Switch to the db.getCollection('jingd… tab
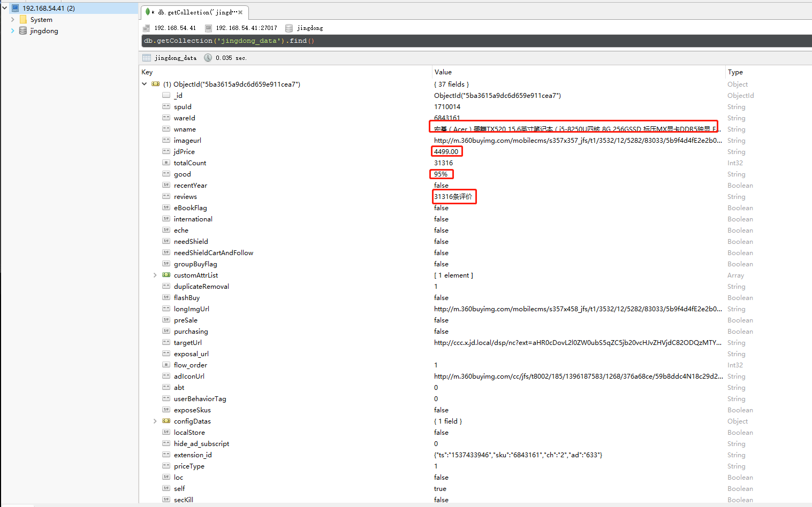Screen dimensions: 812x507 pyautogui.click(x=195, y=12)
